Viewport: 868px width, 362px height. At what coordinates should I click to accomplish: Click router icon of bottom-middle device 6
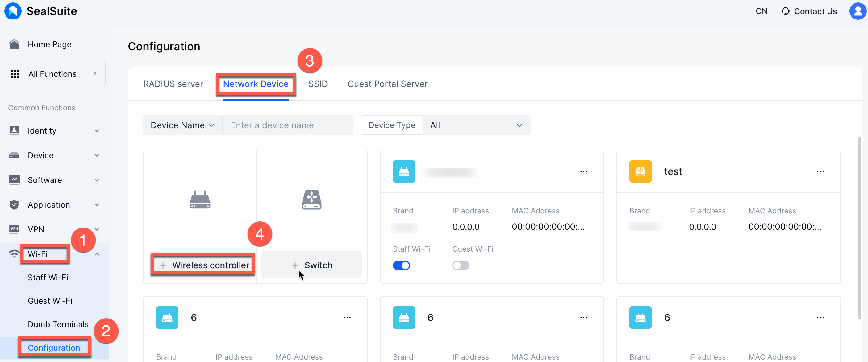coord(404,318)
